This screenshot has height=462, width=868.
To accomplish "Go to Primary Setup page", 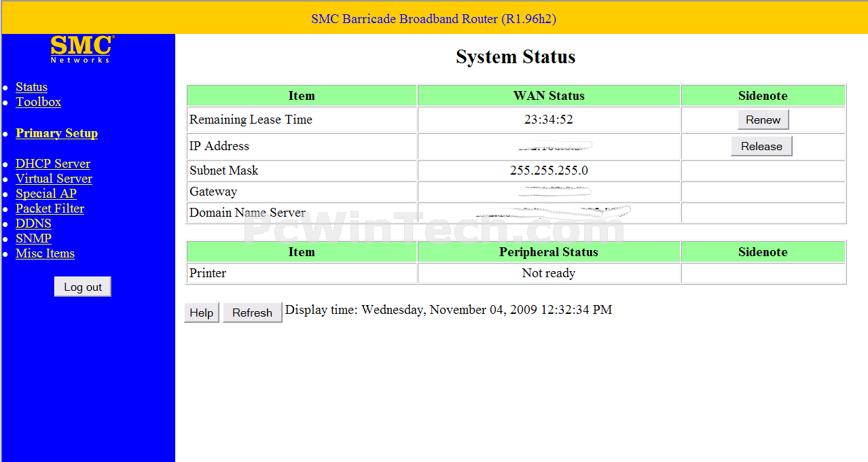I will [x=56, y=133].
